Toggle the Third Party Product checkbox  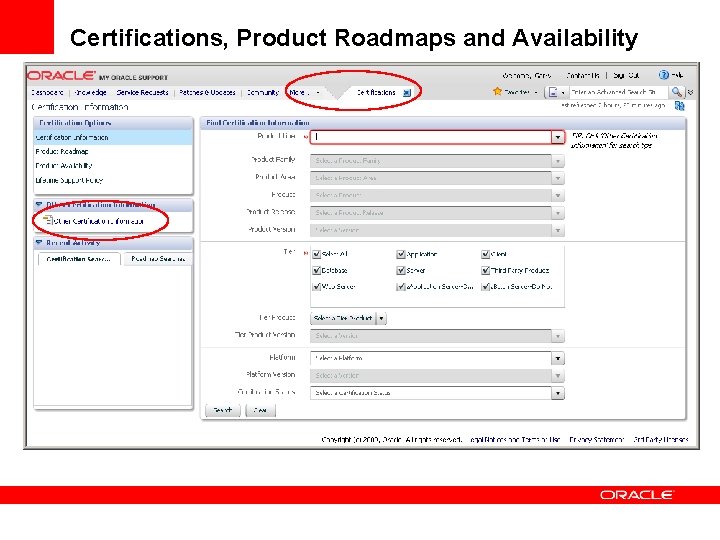click(485, 270)
